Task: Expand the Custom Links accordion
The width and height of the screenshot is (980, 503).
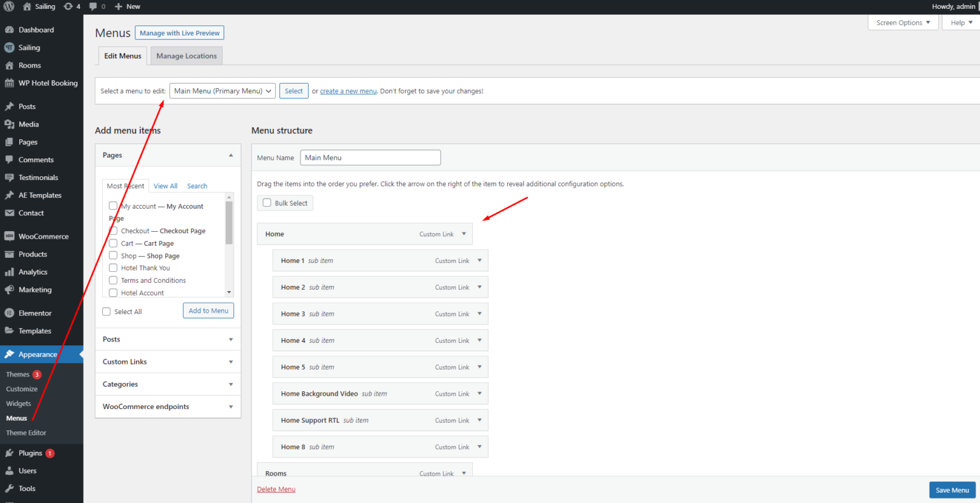Action: click(167, 361)
